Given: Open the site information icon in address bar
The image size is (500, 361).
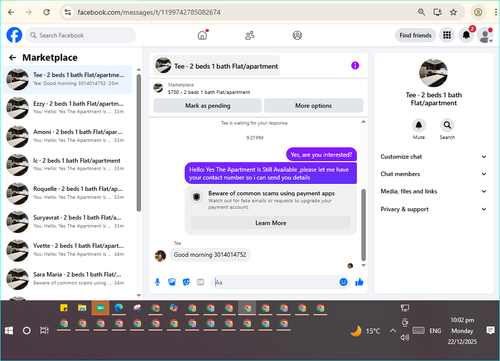Looking at the screenshot, I should pos(68,12).
